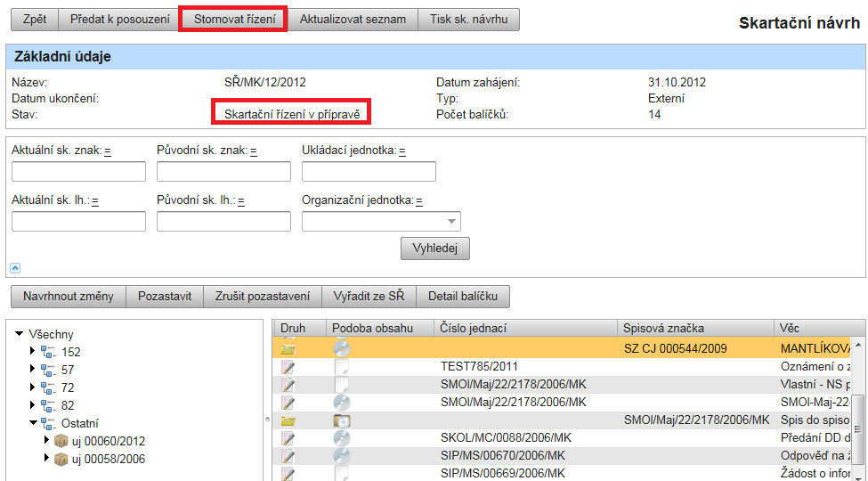
Task: Click document icon in SKOL/MC/0088/2006/MK row
Action: pyautogui.click(x=288, y=438)
